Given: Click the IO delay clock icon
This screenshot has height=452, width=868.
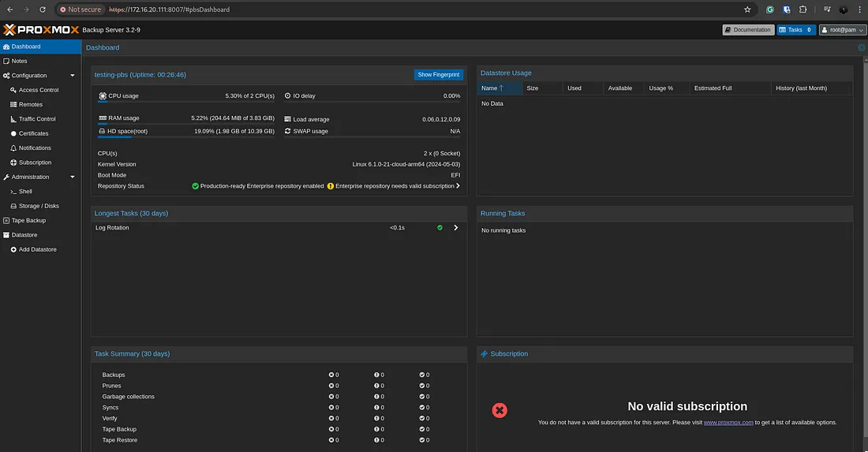Looking at the screenshot, I should [x=287, y=95].
